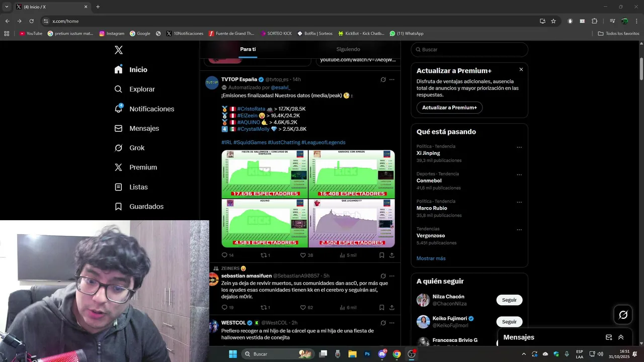Screen dimensions: 644x362
Task: Click the Actualizar a Premium+ button
Action: (449, 108)
